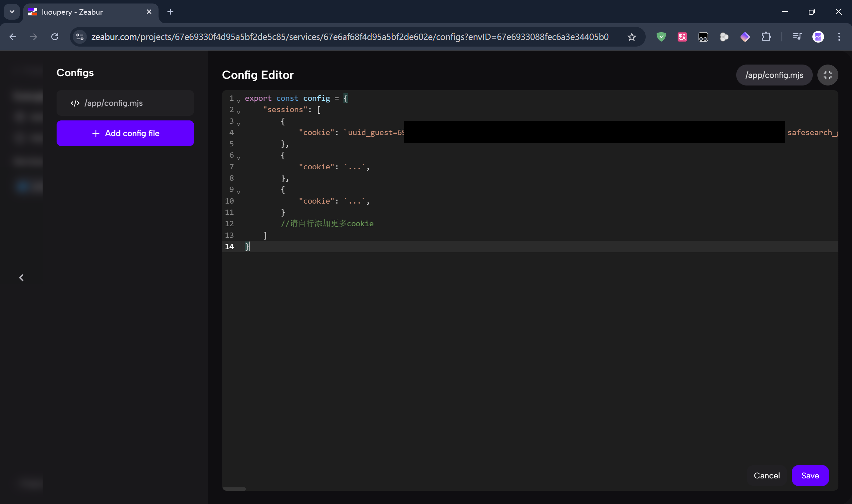Open the Extensions puzzle icon
This screenshot has height=504, width=852.
[x=766, y=37]
